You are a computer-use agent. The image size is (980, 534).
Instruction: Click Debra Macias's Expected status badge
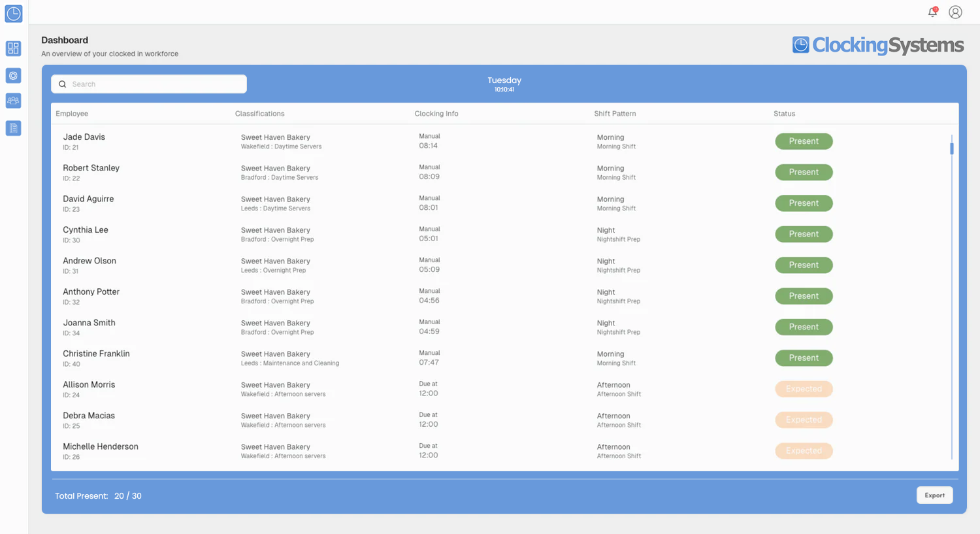[x=804, y=420]
